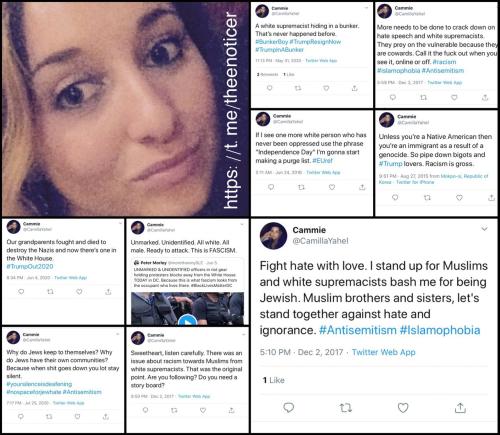Retweet the 'More needs to be done' tweet
This screenshot has height=435, width=500.
point(423,97)
